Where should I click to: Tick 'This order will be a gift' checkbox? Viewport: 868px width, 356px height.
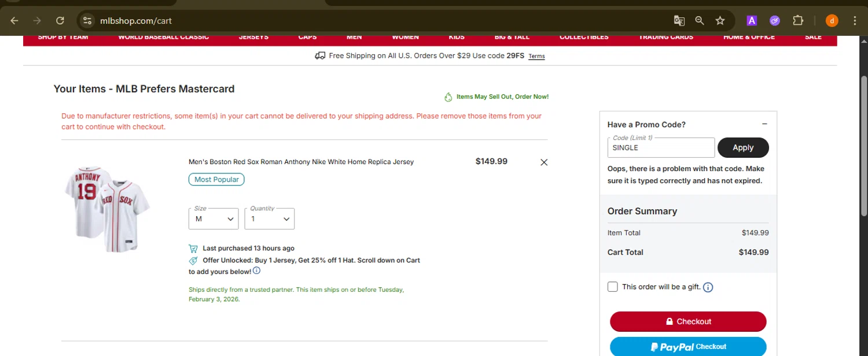[613, 287]
